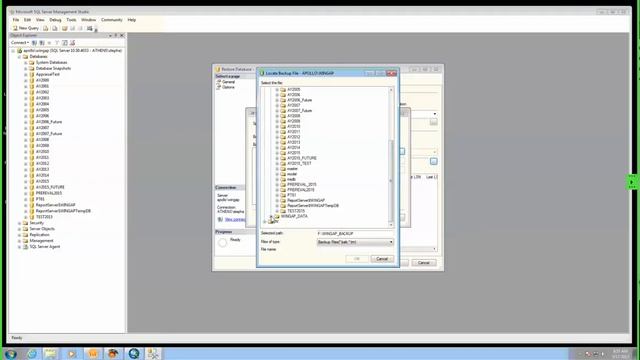Click the Open File folder icon in toolbar
The height and width of the screenshot is (360, 640).
click(x=64, y=28)
